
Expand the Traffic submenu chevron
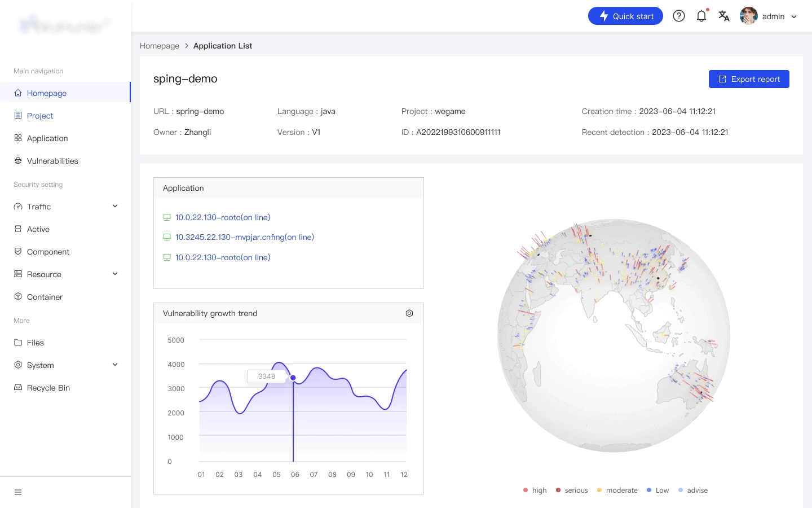pos(115,206)
